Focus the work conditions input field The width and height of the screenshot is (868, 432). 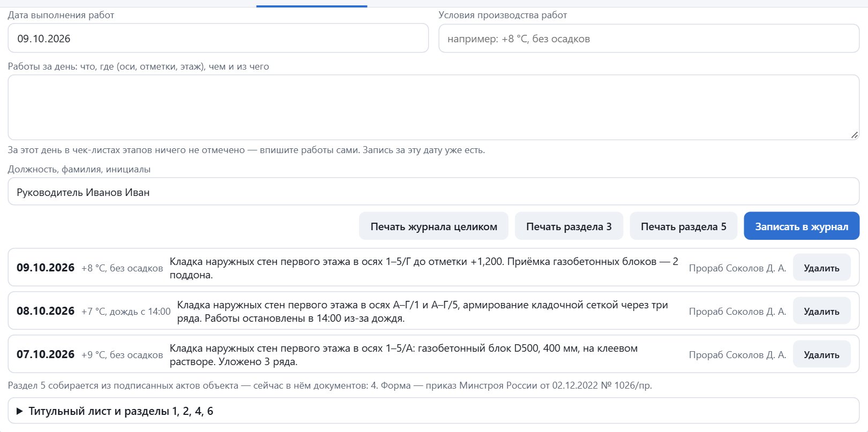(649, 39)
